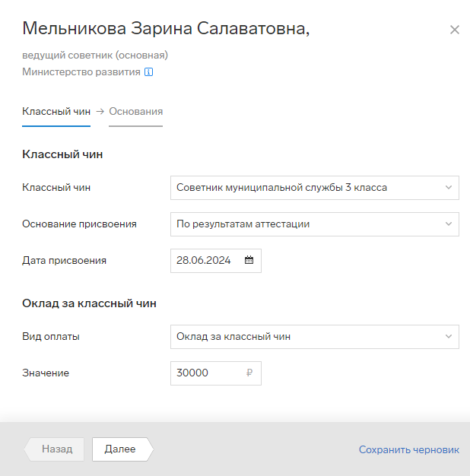Click the Назад button

point(54,449)
